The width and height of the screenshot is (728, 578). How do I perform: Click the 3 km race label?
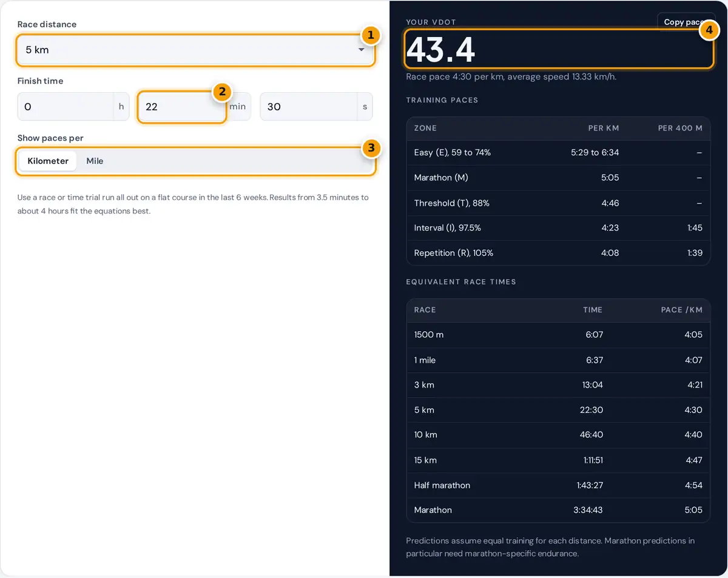click(x=424, y=385)
